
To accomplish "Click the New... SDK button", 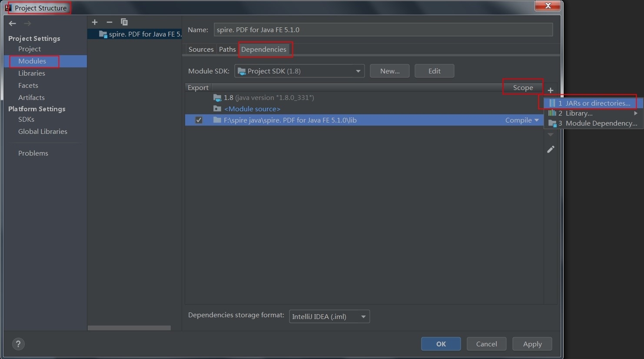I will tap(390, 71).
